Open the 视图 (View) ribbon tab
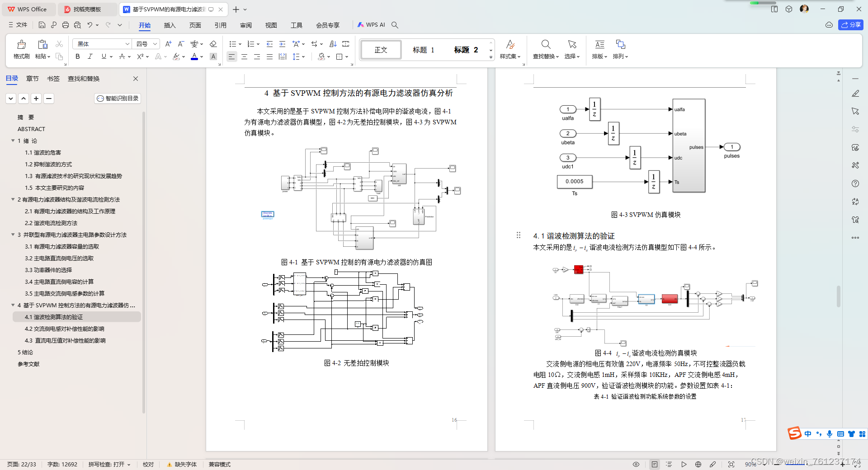 [x=271, y=25]
